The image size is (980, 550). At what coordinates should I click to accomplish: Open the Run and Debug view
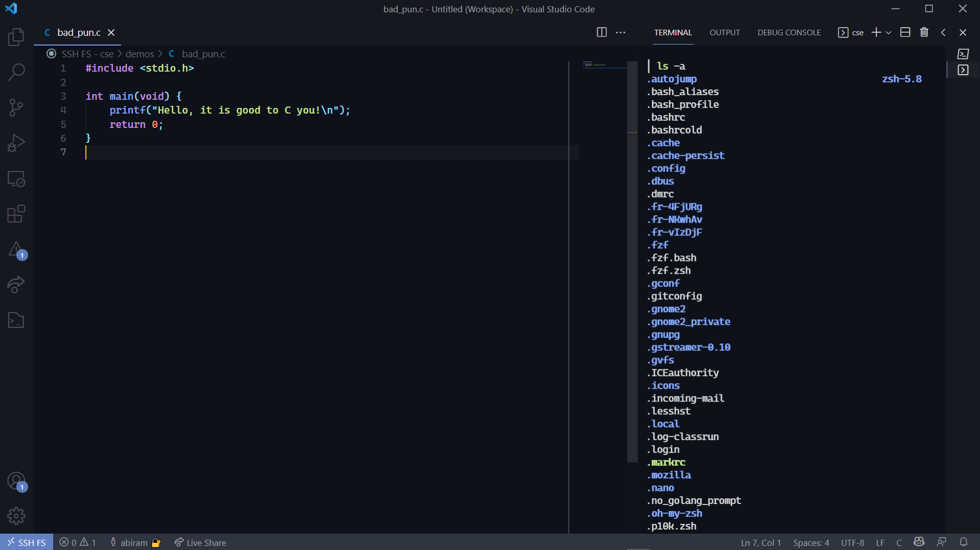click(x=16, y=143)
